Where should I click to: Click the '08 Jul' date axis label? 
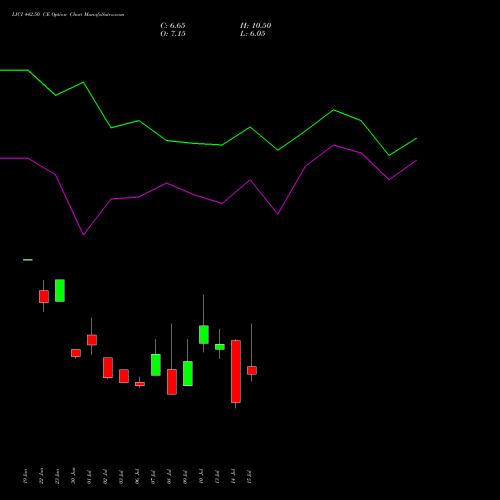[x=170, y=477]
